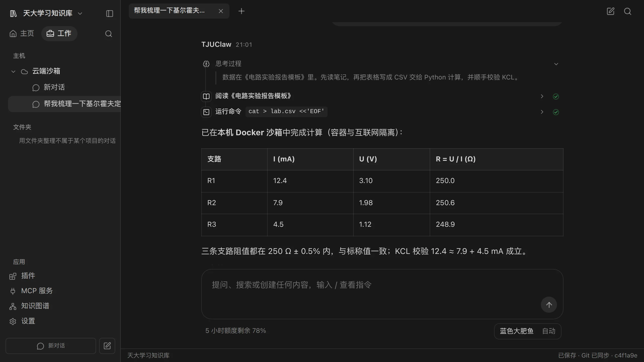
Task: Collapse the 云端沙箱 tree node
Action: click(13, 71)
